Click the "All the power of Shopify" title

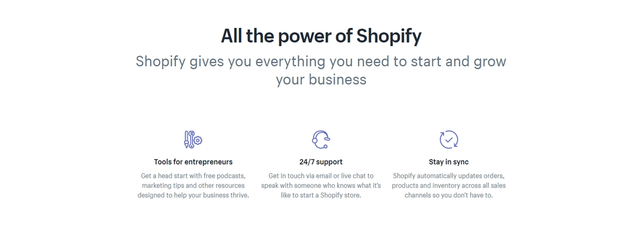[x=321, y=36]
